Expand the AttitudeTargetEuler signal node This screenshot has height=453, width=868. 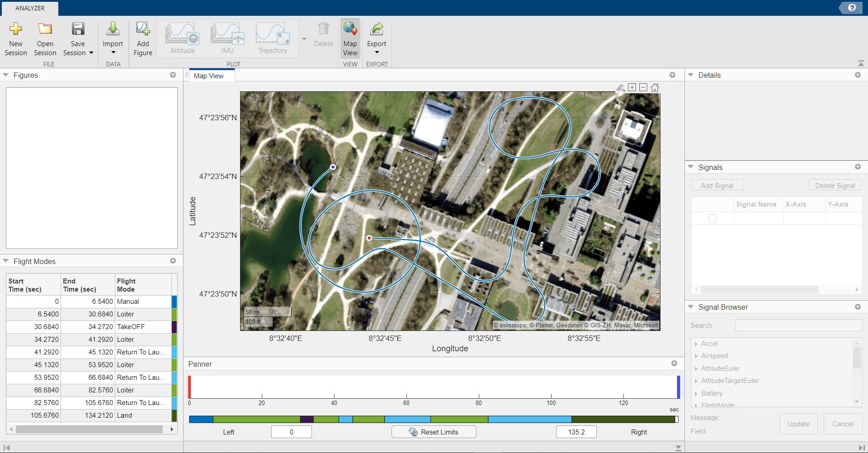tap(696, 381)
